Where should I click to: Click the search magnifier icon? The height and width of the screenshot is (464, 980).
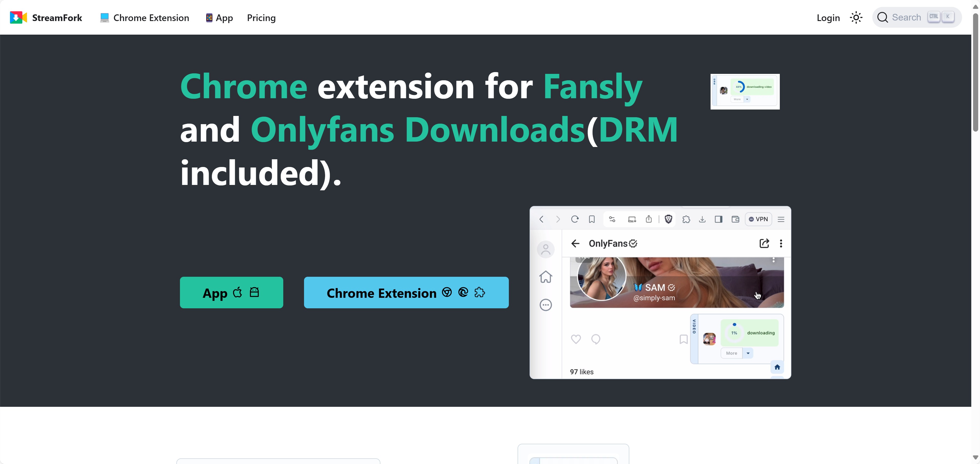(x=882, y=17)
